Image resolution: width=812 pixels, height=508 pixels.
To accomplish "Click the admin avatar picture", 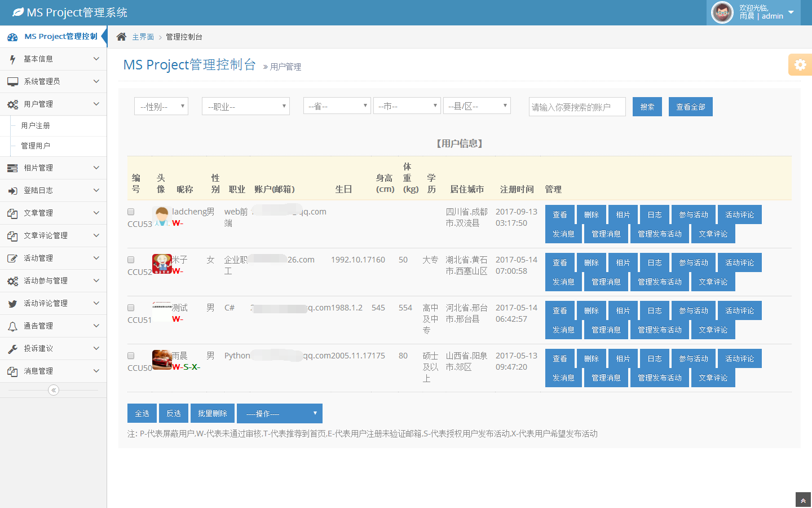I will point(722,12).
